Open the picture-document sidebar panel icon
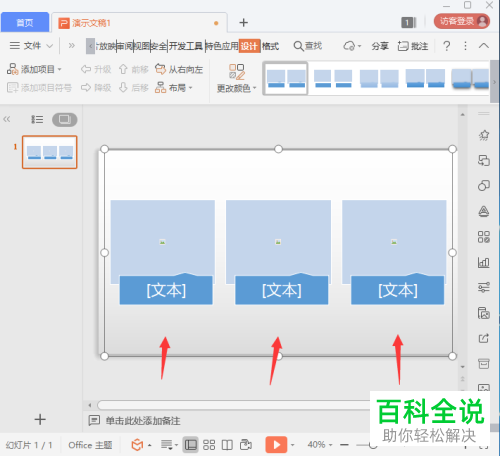 point(484,313)
